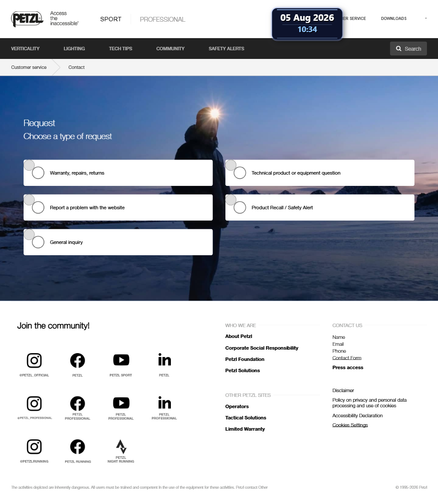Click the Search field
Screen dimensions: 438x500
(408, 49)
